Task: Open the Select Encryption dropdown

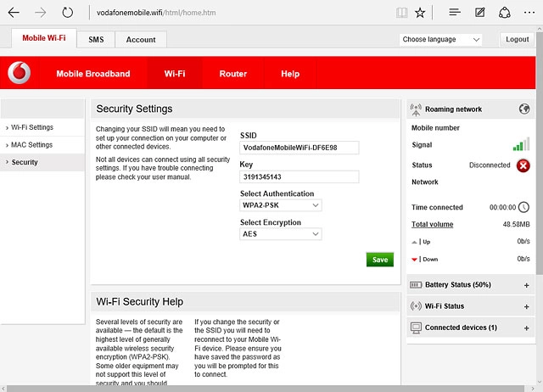Action: point(281,234)
